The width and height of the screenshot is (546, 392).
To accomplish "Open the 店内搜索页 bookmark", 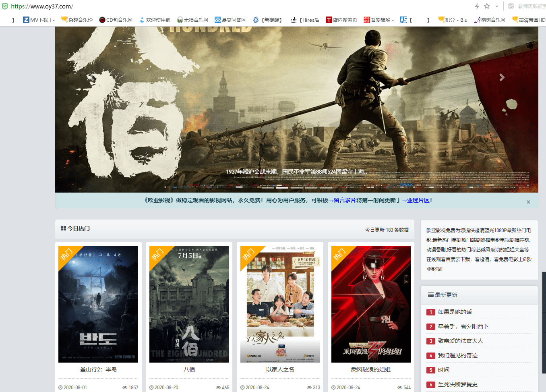I will [x=341, y=20].
